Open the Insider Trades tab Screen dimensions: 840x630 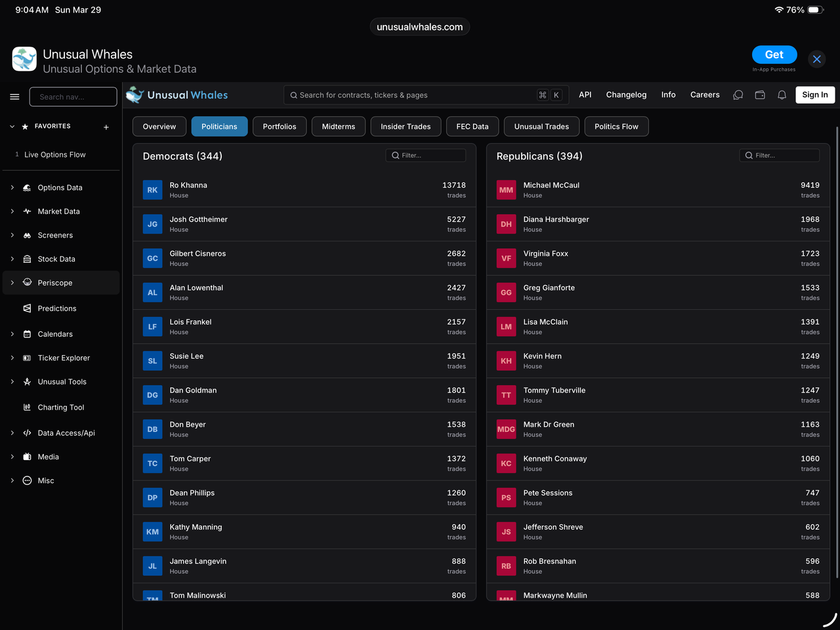tap(406, 127)
